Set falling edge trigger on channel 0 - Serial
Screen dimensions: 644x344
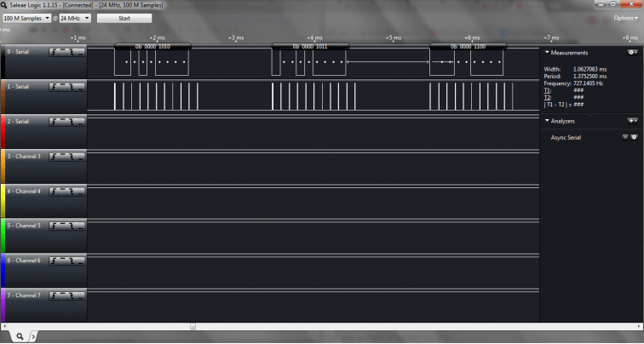coord(72,52)
